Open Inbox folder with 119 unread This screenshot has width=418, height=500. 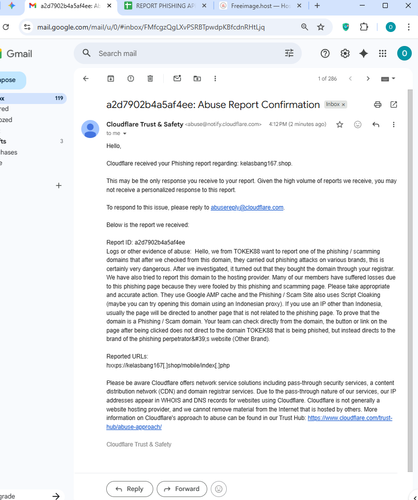point(33,98)
